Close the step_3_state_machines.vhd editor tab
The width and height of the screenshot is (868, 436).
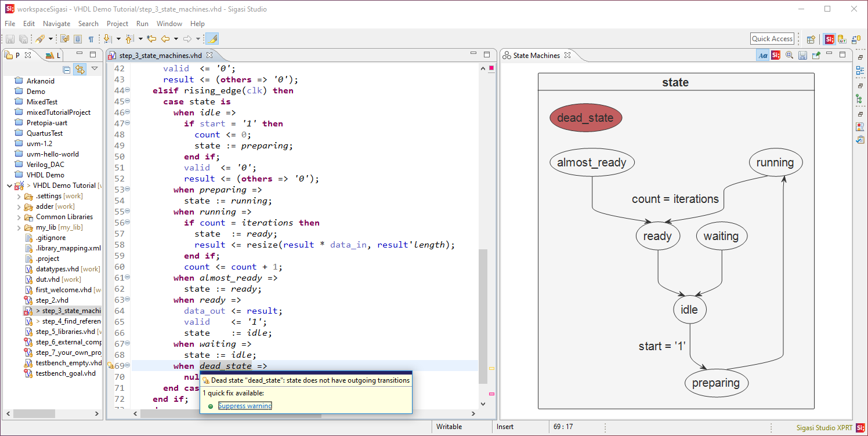pos(210,55)
